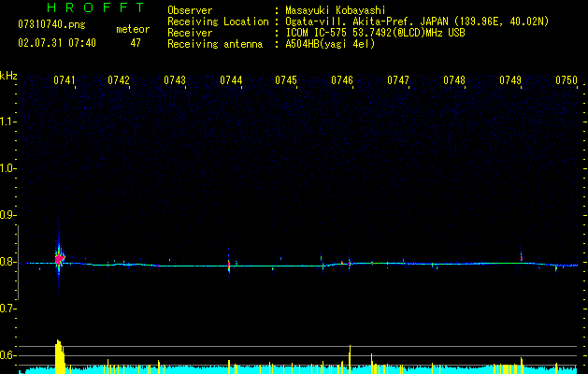This screenshot has width=588, height=374.
Task: Click the 0741 time marker
Action: coord(65,80)
